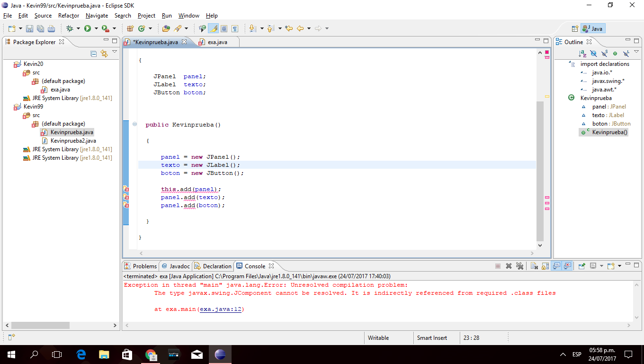Open the New Java Class dropdown arrow
The height and width of the screenshot is (364, 644).
click(150, 28)
